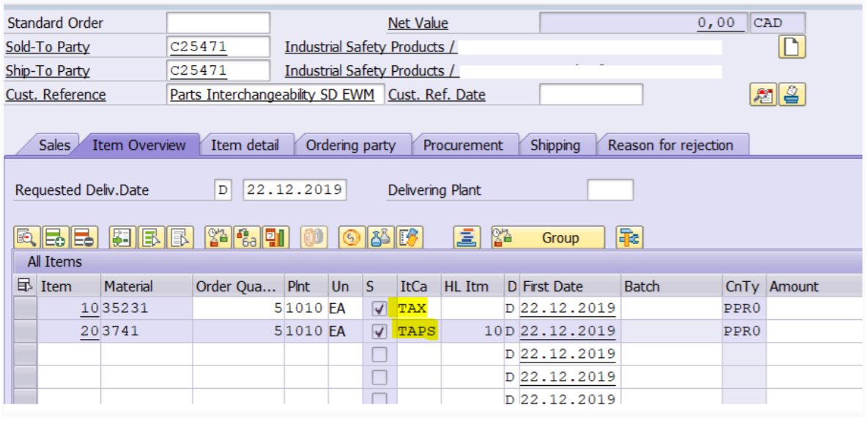The width and height of the screenshot is (868, 443).
Task: Click the orange circular icon in items toolbar
Action: [x=352, y=237]
